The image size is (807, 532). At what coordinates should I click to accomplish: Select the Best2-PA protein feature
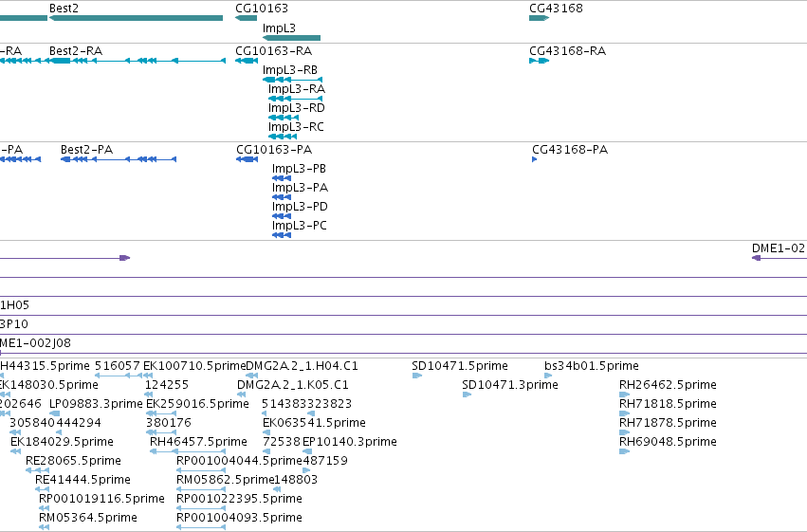[x=119, y=159]
